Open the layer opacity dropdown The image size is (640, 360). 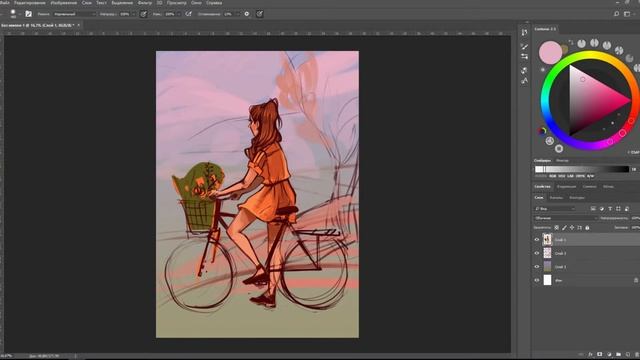[x=636, y=218]
